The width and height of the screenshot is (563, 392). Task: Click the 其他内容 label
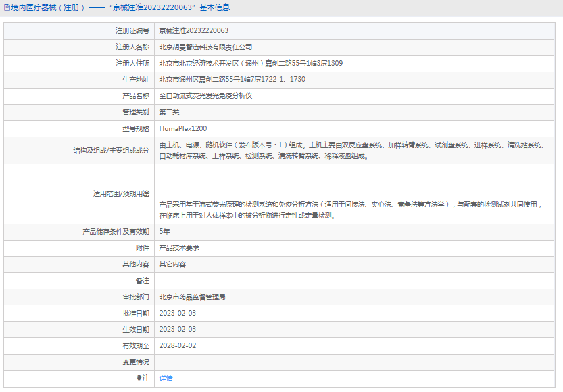click(x=136, y=264)
